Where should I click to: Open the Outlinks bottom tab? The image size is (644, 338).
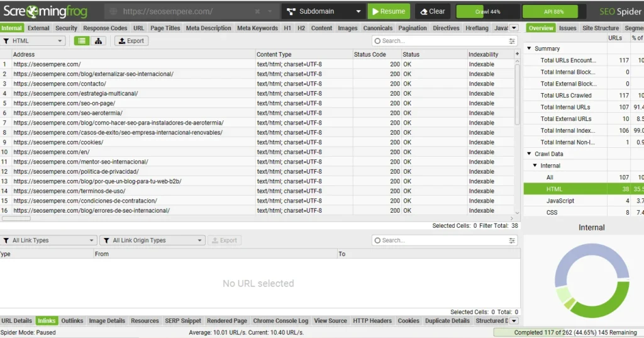point(72,321)
